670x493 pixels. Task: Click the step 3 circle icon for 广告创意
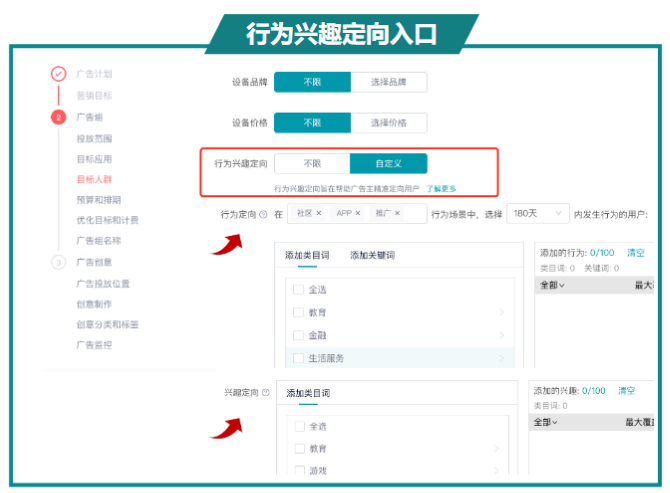[59, 262]
